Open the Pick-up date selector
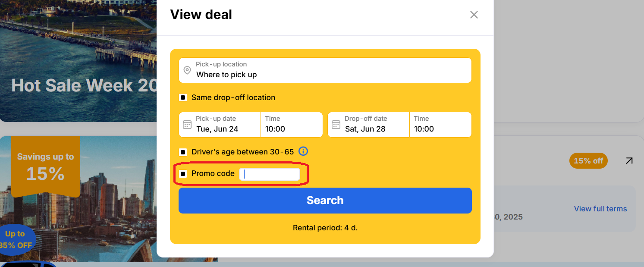Screen dimensions: 644x267 [226, 125]
